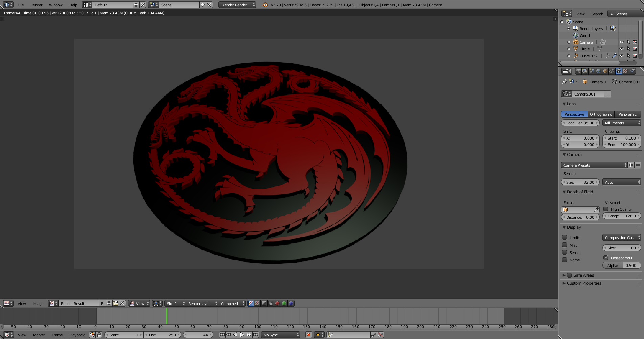The width and height of the screenshot is (644, 339).
Task: Enable the Safe Areas checkbox
Action: pos(569,275)
